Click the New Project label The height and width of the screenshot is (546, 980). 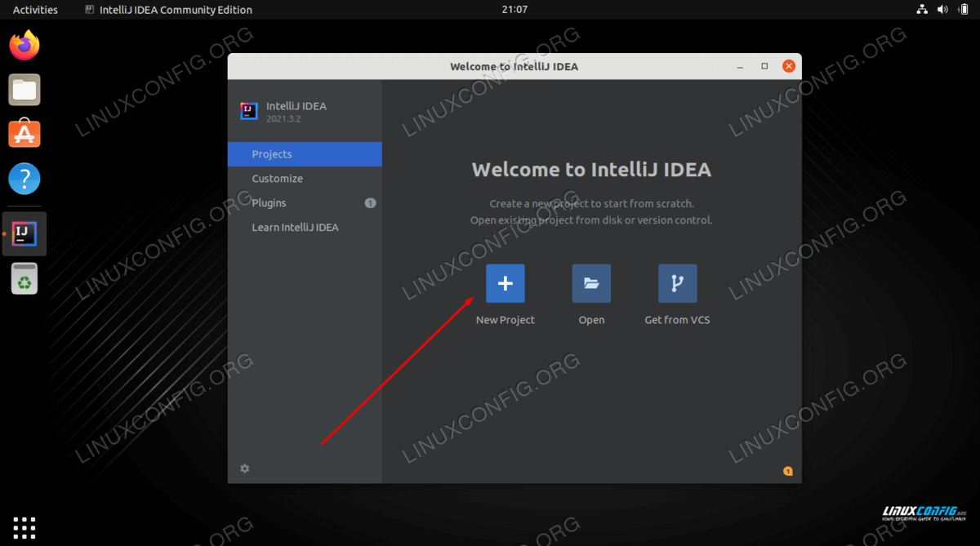click(x=506, y=320)
